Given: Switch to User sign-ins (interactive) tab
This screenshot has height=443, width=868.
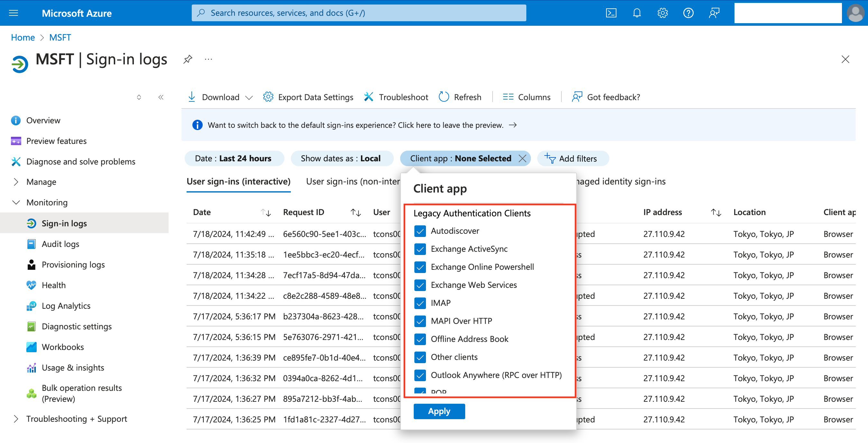Looking at the screenshot, I should [x=238, y=182].
